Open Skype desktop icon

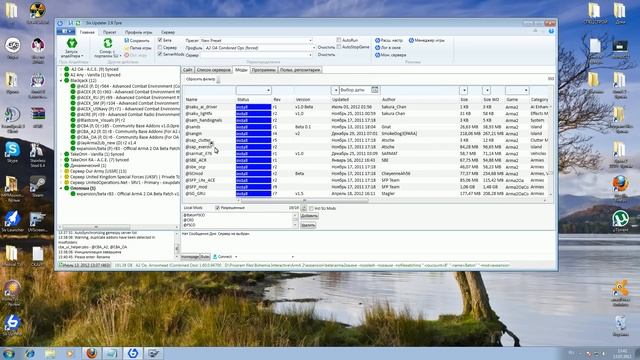pyautogui.click(x=12, y=152)
